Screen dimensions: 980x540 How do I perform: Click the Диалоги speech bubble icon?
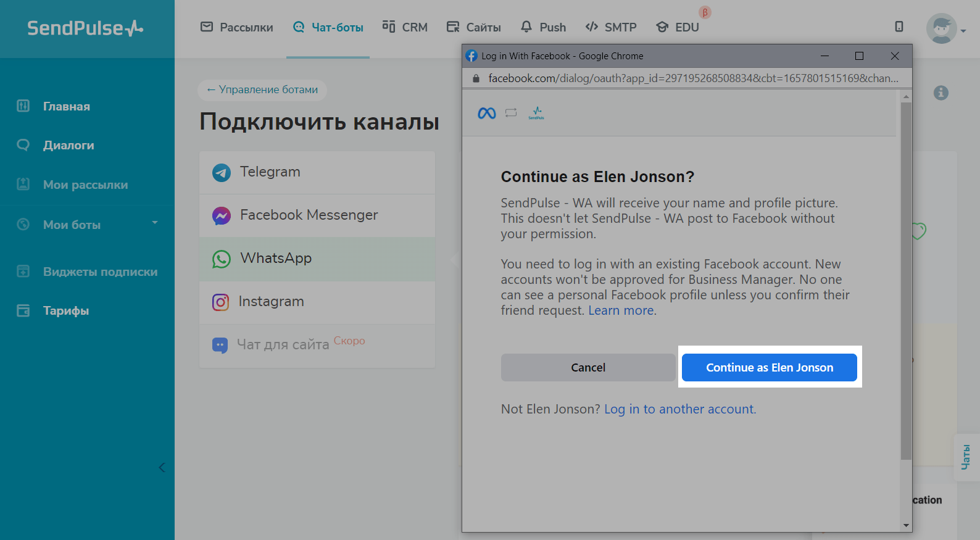[23, 145]
